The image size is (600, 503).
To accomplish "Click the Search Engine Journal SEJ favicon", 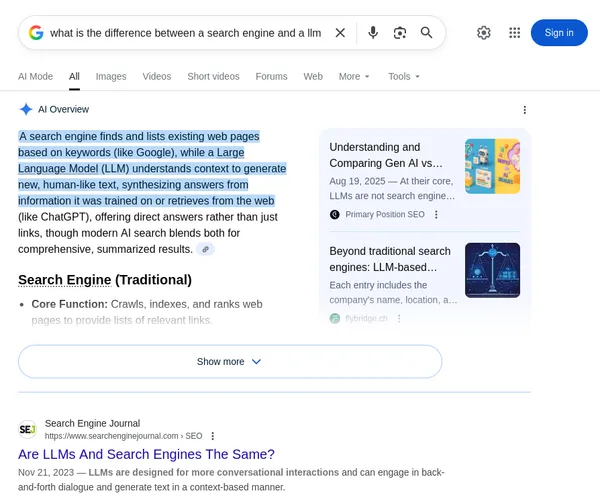I will [27, 429].
